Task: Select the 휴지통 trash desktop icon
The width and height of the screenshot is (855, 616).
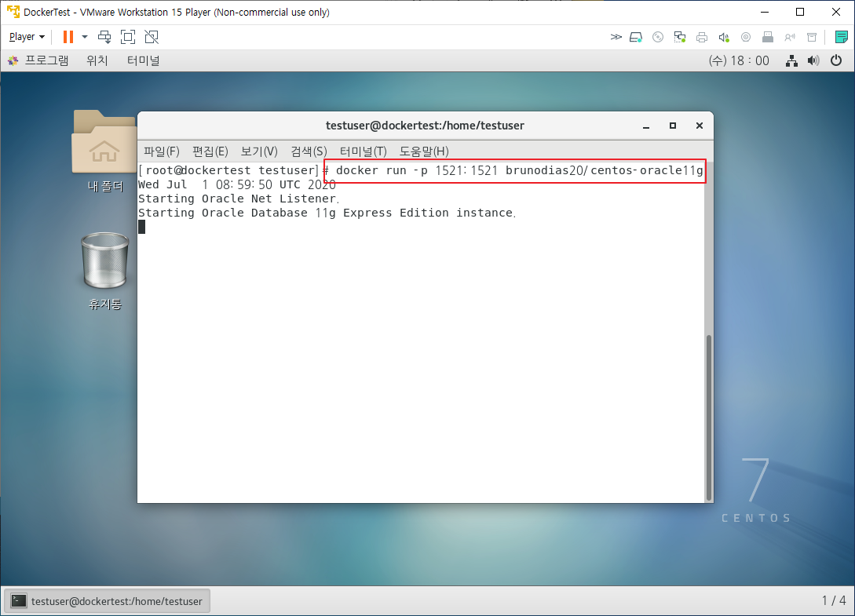Action: [104, 271]
